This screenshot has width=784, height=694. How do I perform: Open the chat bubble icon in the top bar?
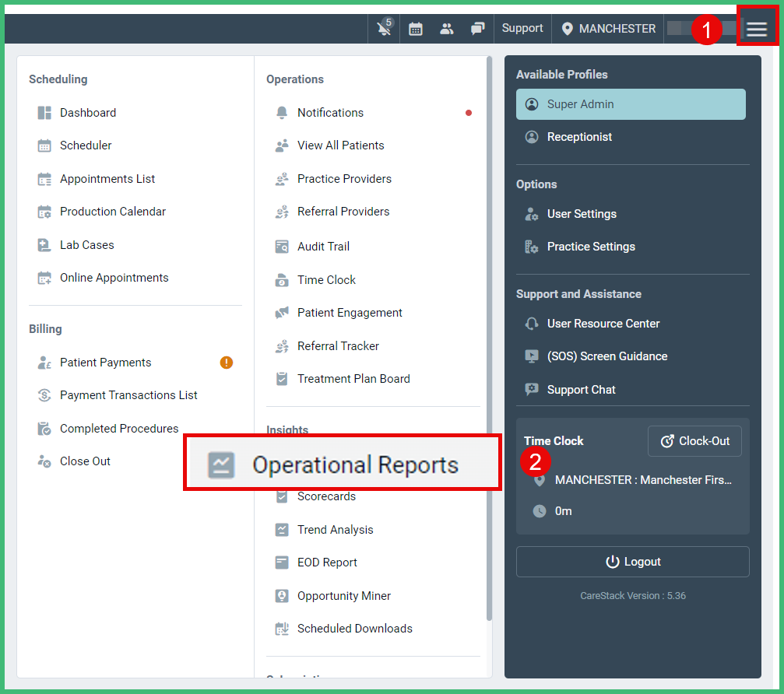[x=477, y=29]
